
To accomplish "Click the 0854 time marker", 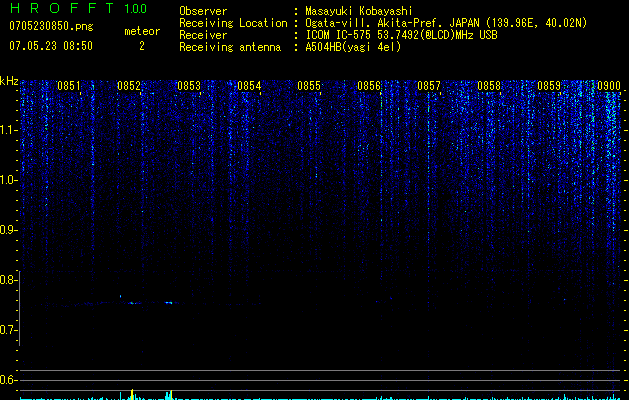I will (x=249, y=86).
